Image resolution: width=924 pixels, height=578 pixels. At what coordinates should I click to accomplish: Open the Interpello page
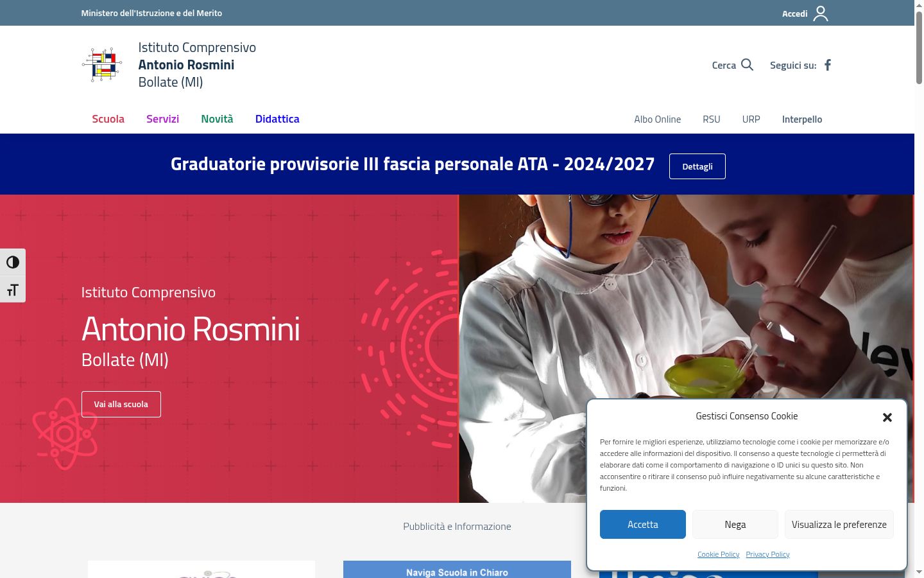[x=802, y=119]
